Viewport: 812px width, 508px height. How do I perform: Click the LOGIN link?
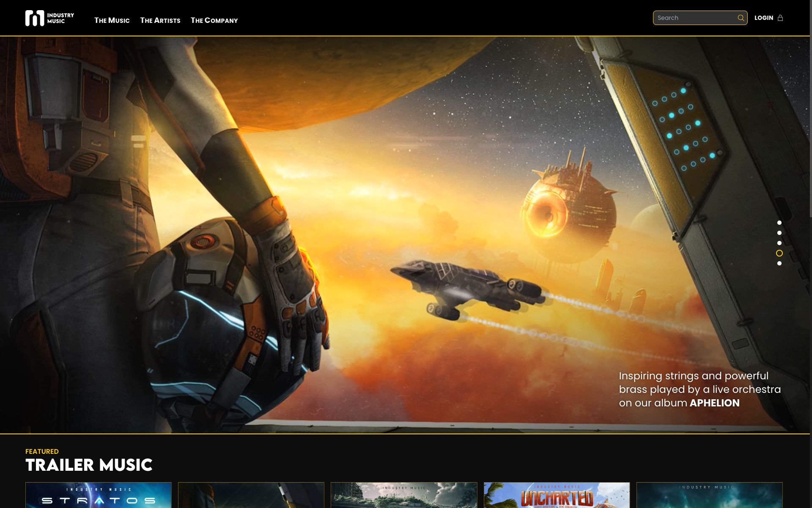point(764,18)
